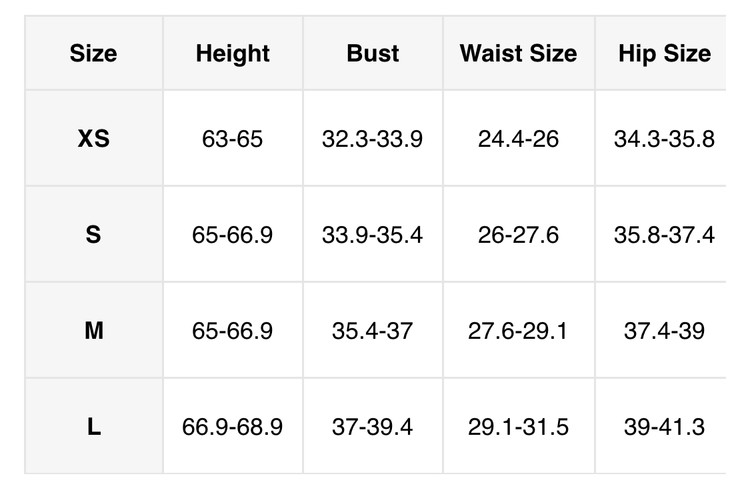Image resolution: width=750 pixels, height=481 pixels.
Task: Click the bust value 35.4-37
Action: [x=372, y=331]
